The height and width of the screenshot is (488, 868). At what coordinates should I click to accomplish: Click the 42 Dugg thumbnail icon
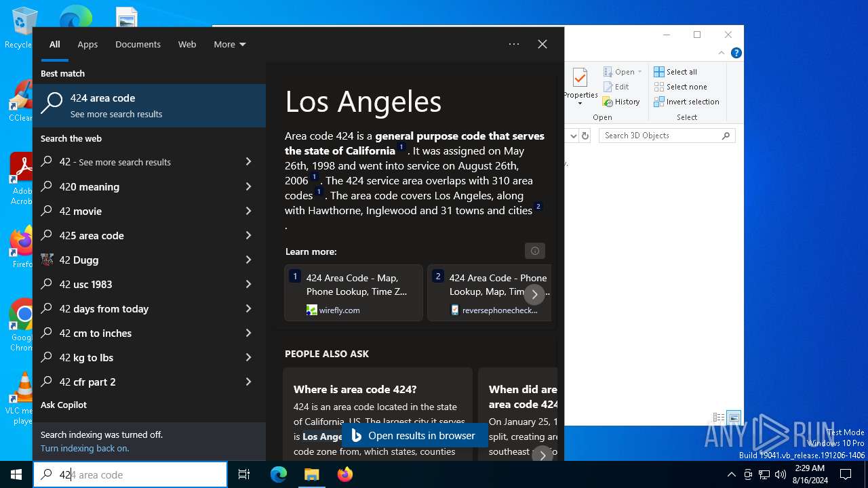point(47,260)
